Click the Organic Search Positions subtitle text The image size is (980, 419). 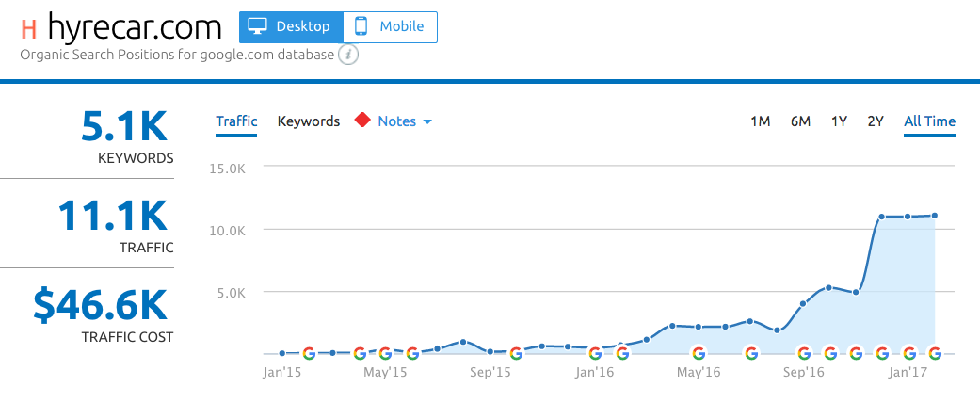click(177, 55)
